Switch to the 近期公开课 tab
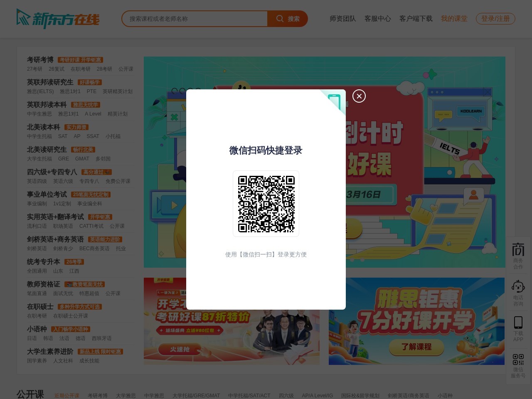The image size is (532, 399). tap(67, 396)
